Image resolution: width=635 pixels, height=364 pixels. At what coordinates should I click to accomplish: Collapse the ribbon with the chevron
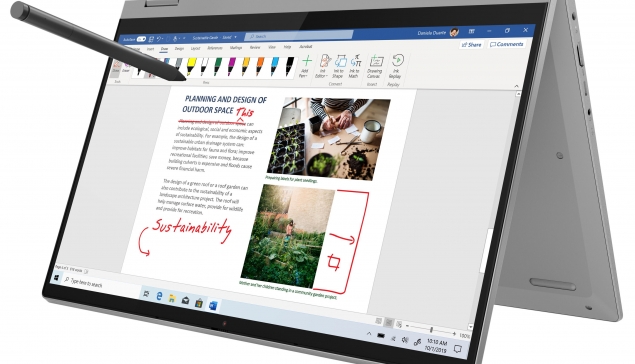point(516,86)
